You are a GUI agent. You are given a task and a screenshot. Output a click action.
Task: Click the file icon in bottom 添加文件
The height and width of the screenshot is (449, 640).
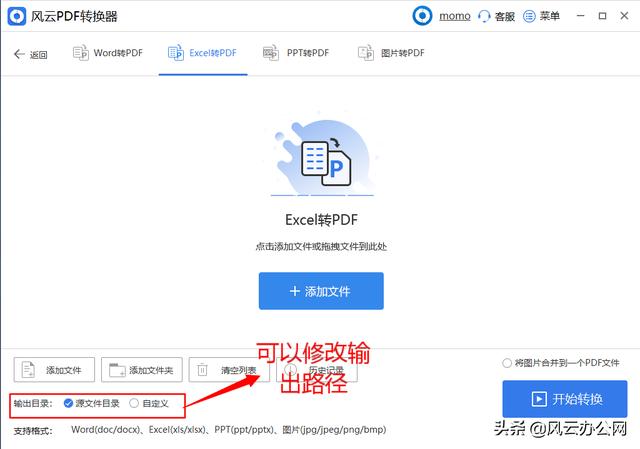coord(28,370)
